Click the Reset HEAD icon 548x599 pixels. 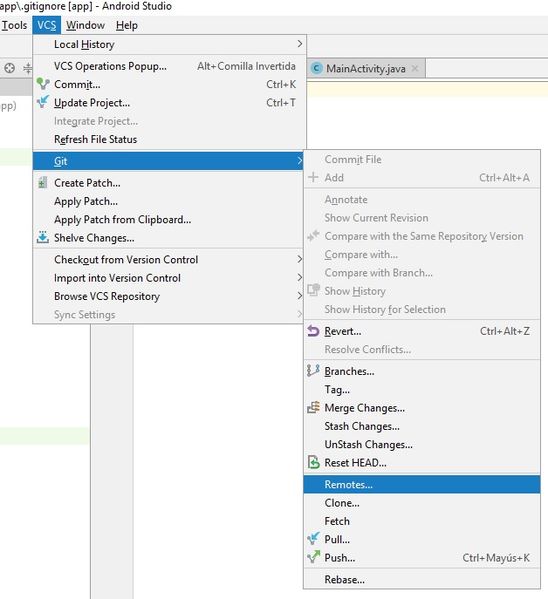pyautogui.click(x=313, y=462)
